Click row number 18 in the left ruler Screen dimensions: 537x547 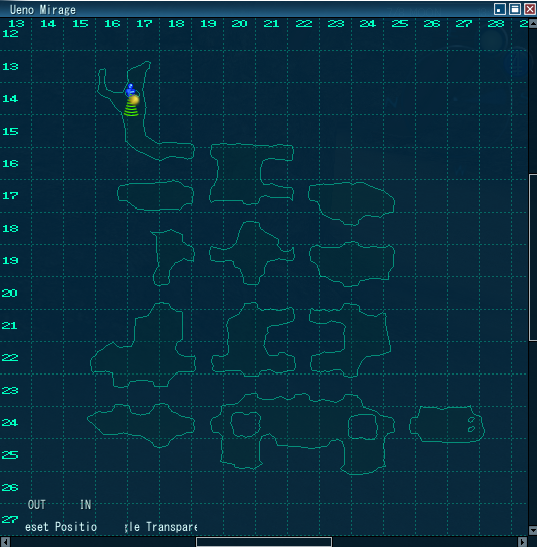(x=10, y=228)
